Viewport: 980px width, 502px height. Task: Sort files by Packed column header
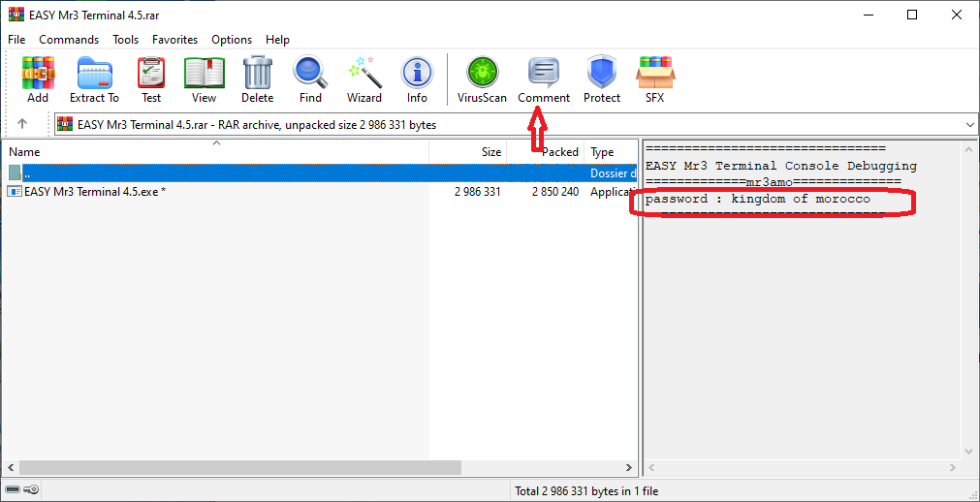tap(545, 152)
